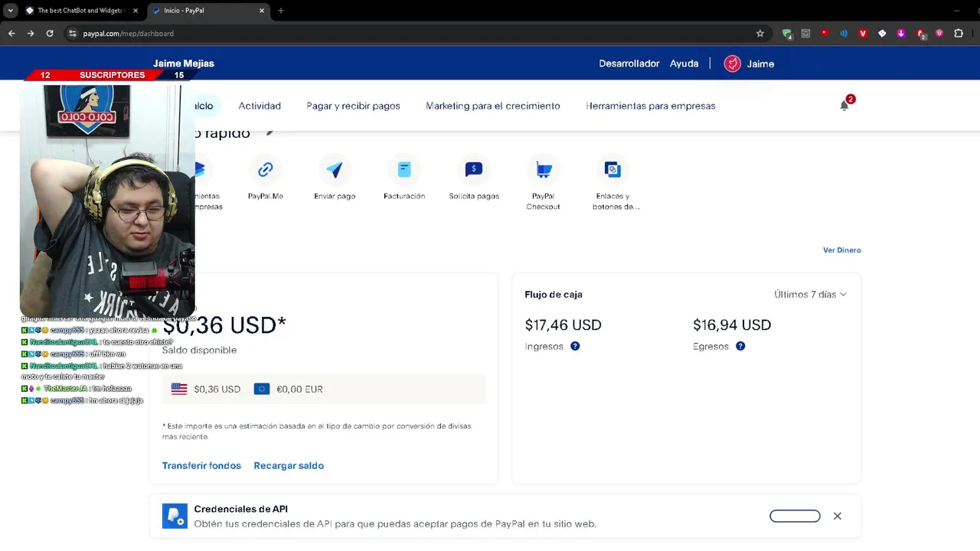Click the blue sound waves extension icon
This screenshot has width=980, height=551.
click(844, 34)
